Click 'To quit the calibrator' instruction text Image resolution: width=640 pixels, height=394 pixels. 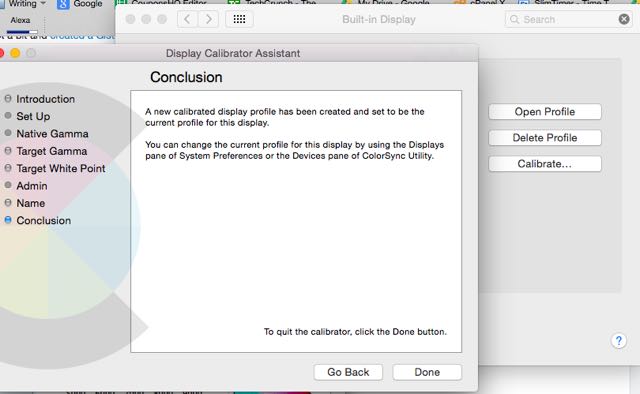355,332
